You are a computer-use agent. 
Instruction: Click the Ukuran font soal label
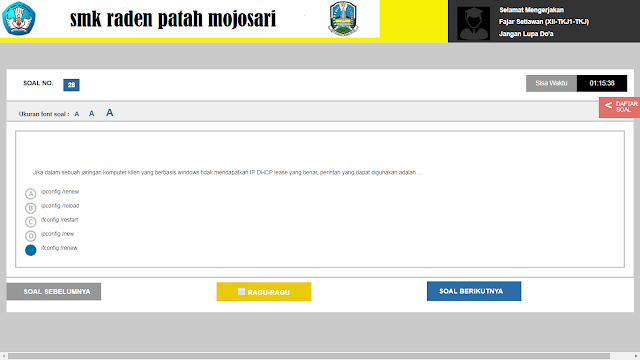(x=44, y=114)
